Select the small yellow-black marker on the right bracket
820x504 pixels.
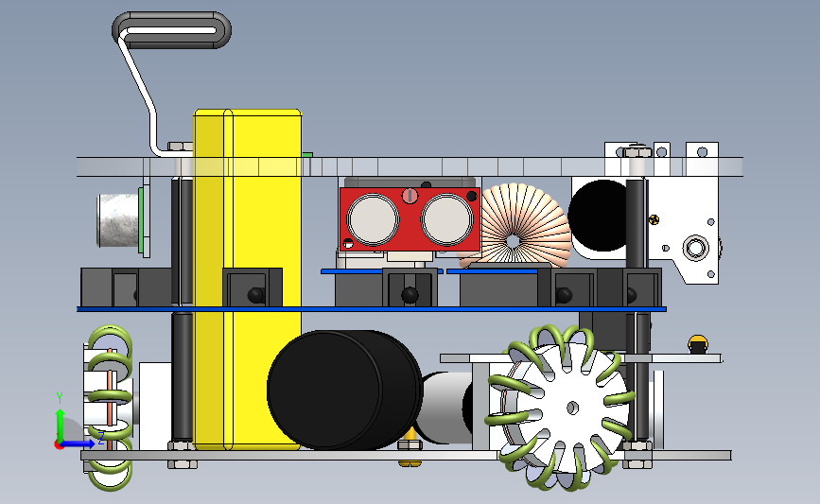click(654, 219)
